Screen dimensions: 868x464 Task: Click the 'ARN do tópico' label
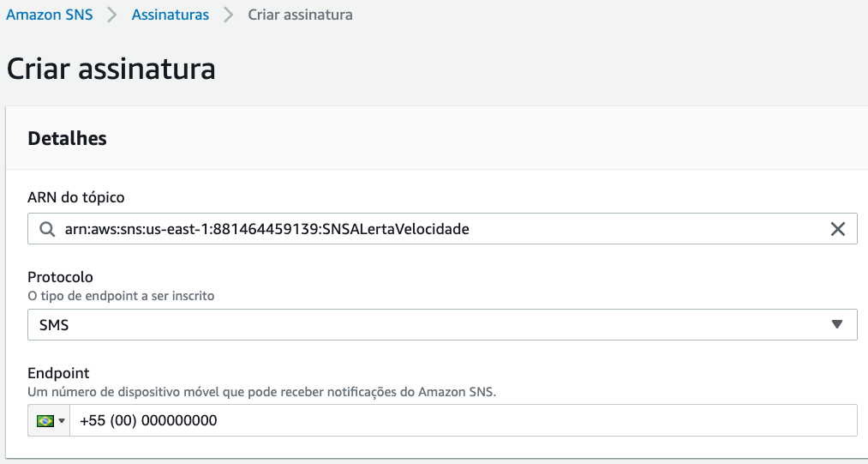[76, 197]
